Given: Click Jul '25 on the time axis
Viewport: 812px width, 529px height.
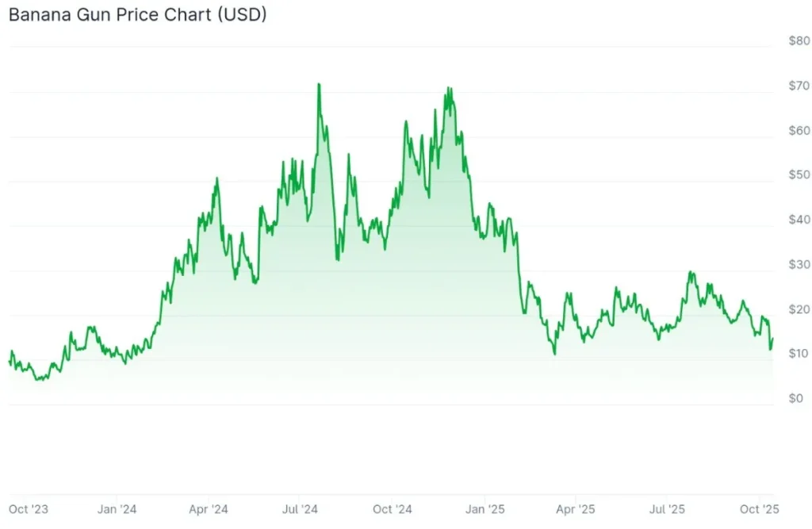Looking at the screenshot, I should coord(667,509).
